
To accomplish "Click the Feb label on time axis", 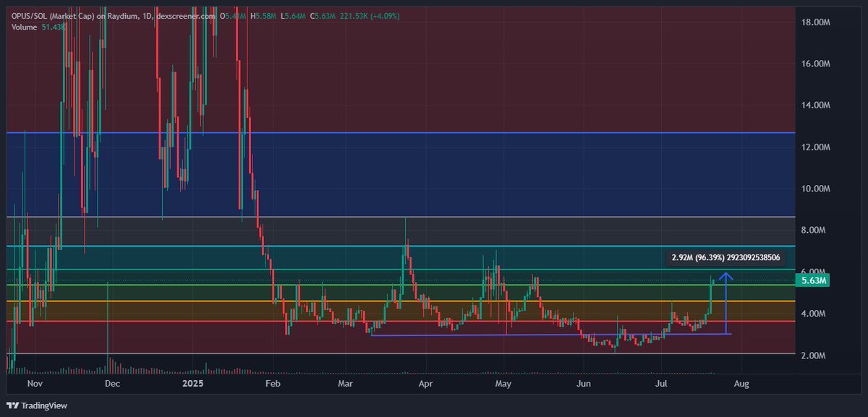I will [x=273, y=384].
